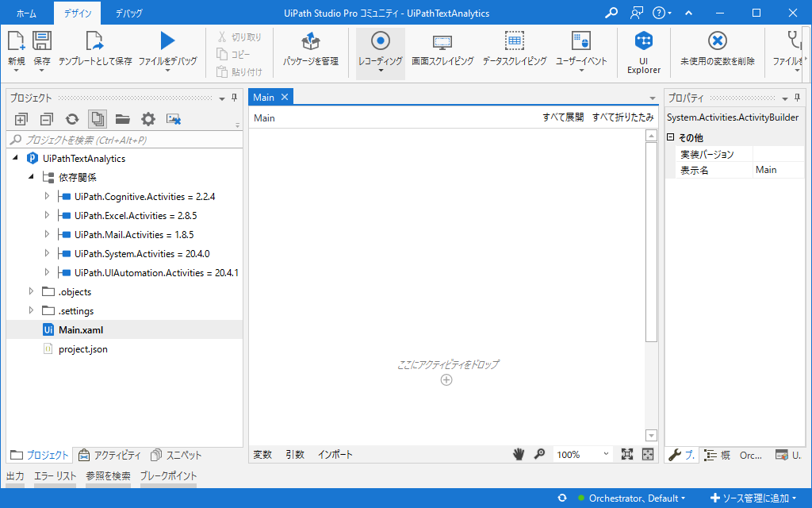
Task: Toggle show all files icon
Action: point(98,119)
